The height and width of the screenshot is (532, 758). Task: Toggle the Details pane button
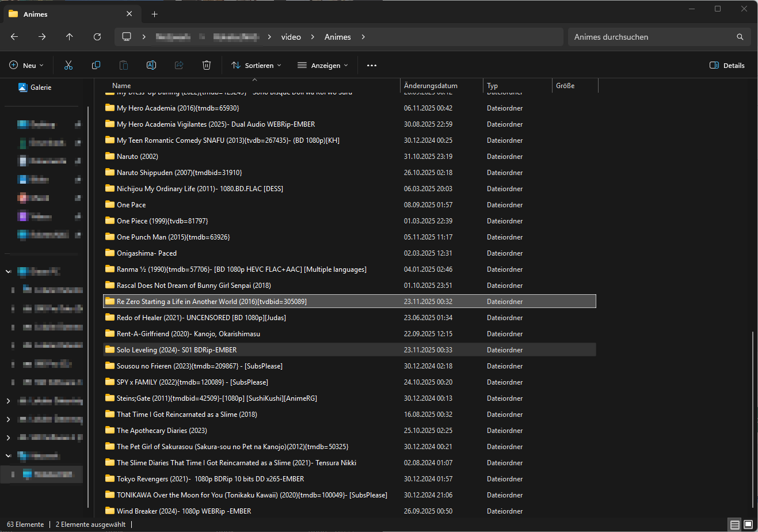click(x=727, y=66)
